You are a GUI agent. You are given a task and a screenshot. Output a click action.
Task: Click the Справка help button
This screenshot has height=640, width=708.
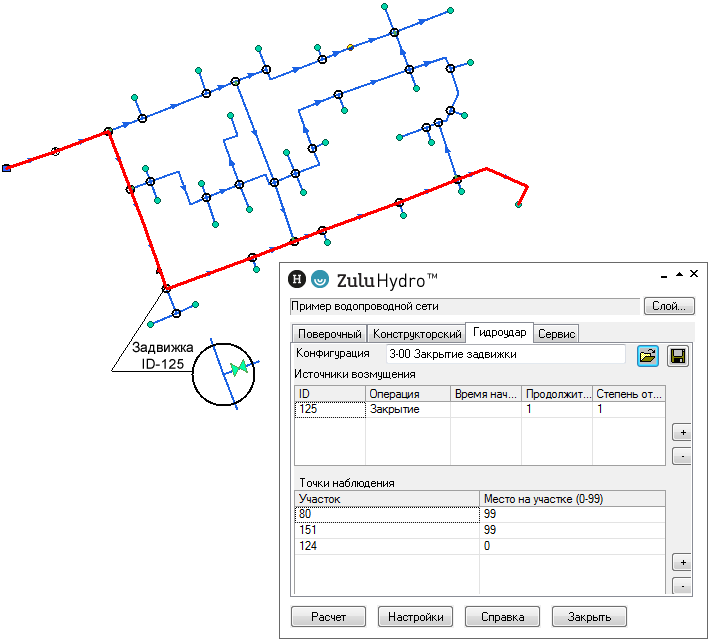point(502,616)
